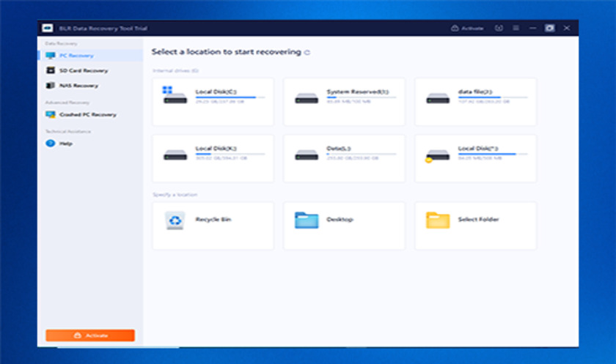
Task: Select the data file drive name
Action: [x=475, y=92]
